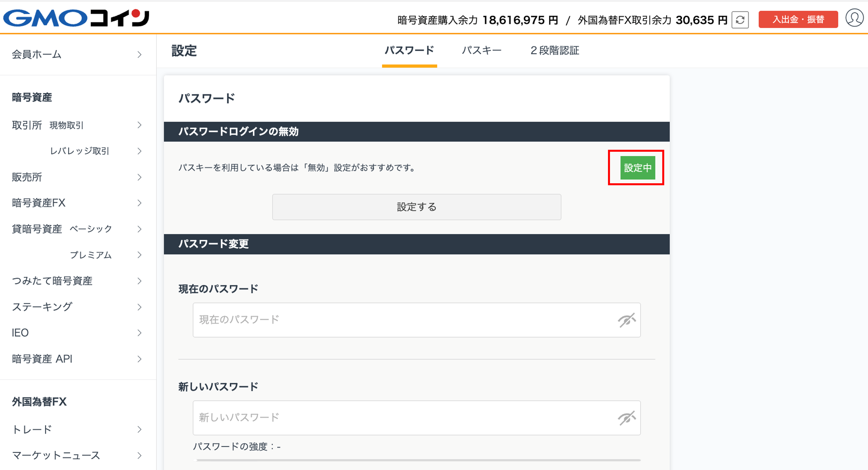Click the 外国為替FX取引余力 30,635 円 balance
The width and height of the screenshot is (868, 470).
(652, 20)
